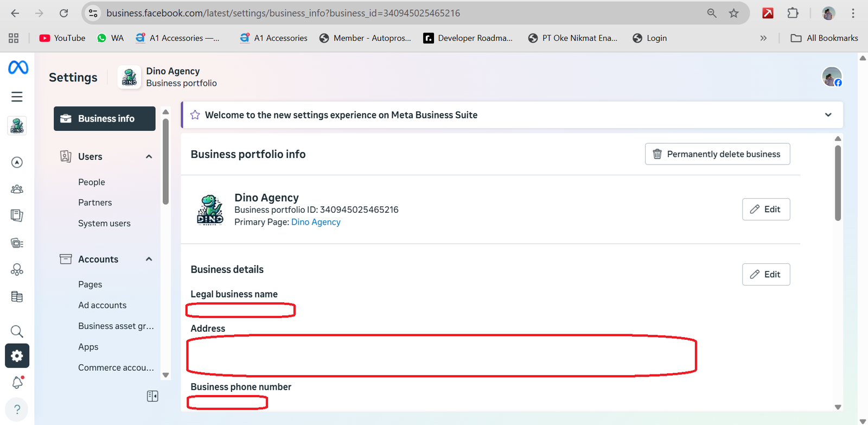Click browser back arrow
This screenshot has height=425, width=868.
click(x=15, y=13)
